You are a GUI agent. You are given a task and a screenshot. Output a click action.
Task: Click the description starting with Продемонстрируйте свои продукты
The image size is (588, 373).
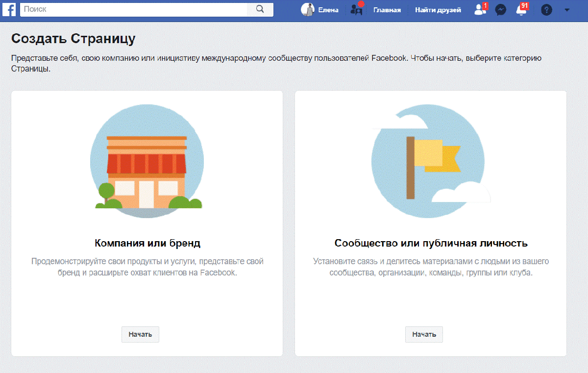pos(147,267)
